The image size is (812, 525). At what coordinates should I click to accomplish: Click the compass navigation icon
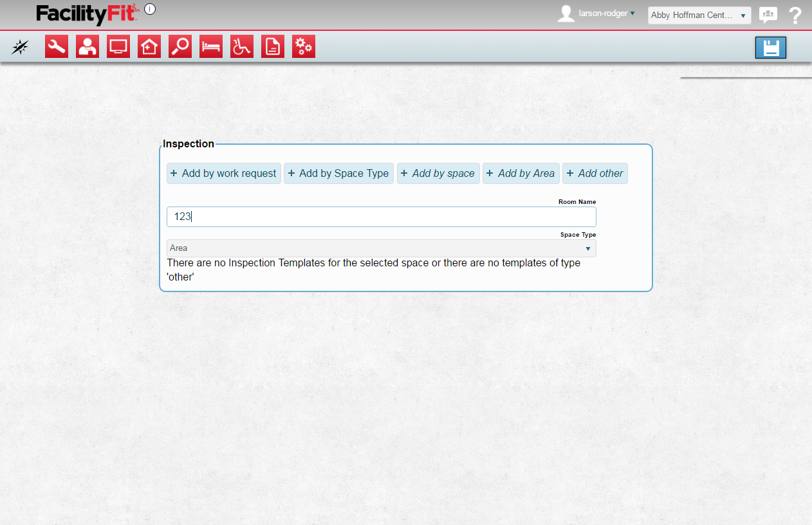pos(20,47)
